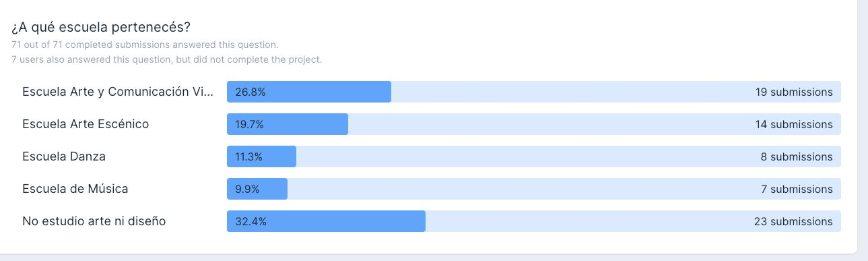The width and height of the screenshot is (868, 261).
Task: Select the 9.9% bar for Escuela de Música
Action: tap(257, 189)
